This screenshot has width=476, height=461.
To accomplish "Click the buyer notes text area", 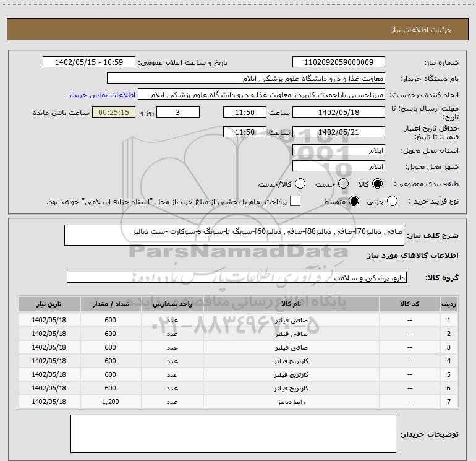I will click(233, 434).
